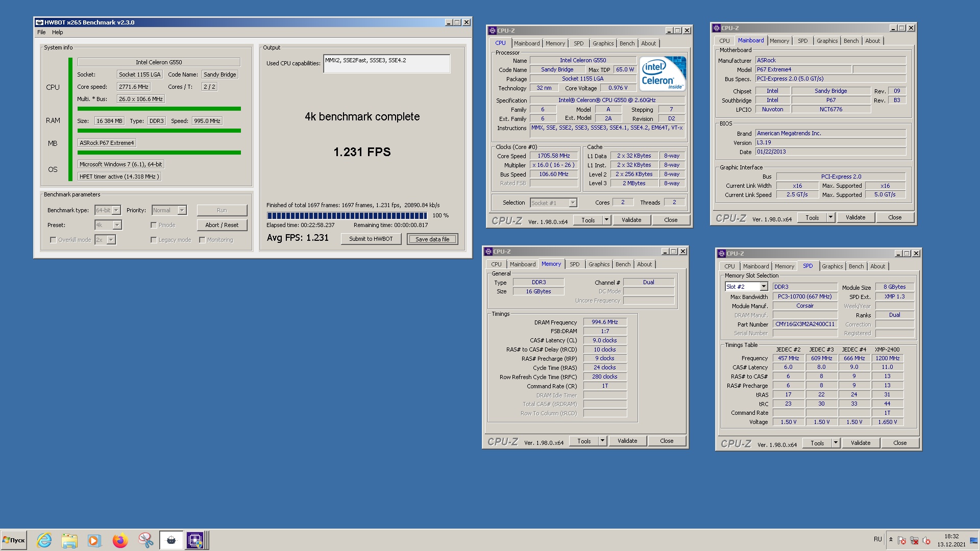This screenshot has width=980, height=551.
Task: Click Submit to HWBOT button
Action: pos(371,239)
